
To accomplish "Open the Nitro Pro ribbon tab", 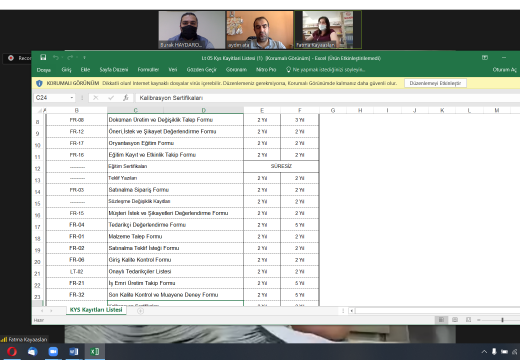I will coord(266,70).
